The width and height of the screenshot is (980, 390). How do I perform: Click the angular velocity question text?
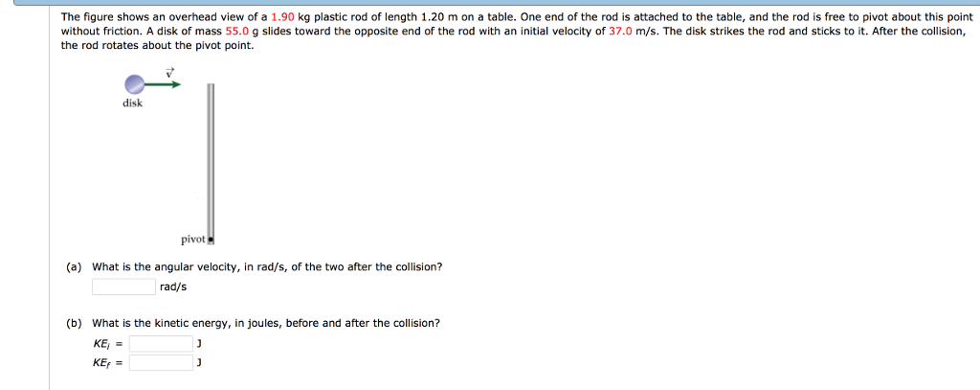(x=267, y=267)
